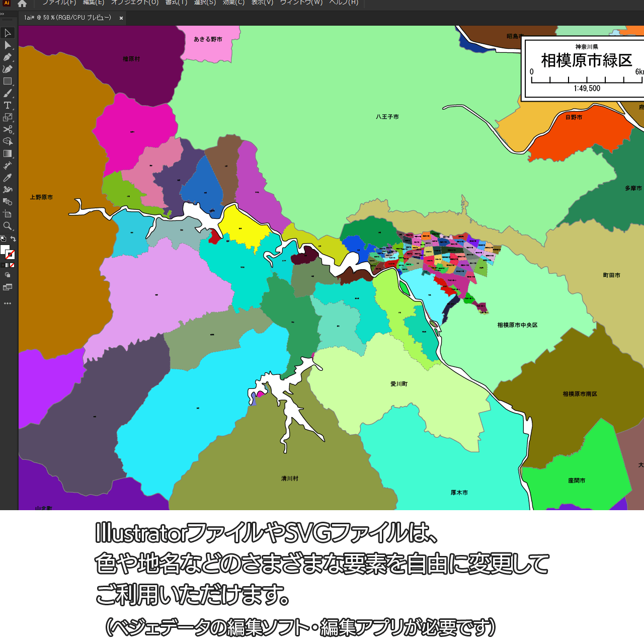Open the 選択(S) menu
Image resolution: width=644 pixels, height=644 pixels.
[x=205, y=3]
